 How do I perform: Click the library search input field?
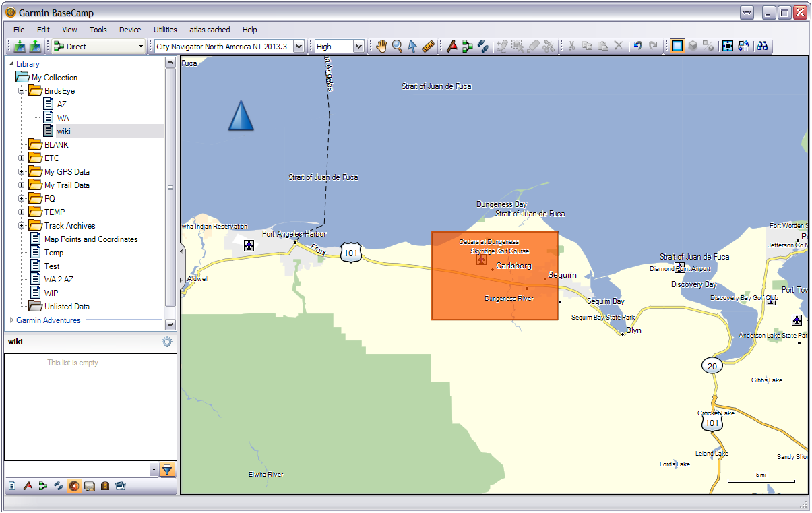77,470
